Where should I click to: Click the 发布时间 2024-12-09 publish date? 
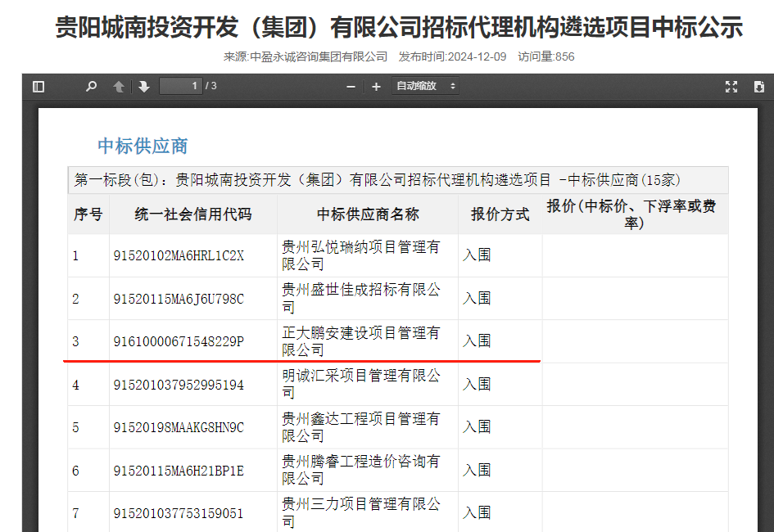452,56
